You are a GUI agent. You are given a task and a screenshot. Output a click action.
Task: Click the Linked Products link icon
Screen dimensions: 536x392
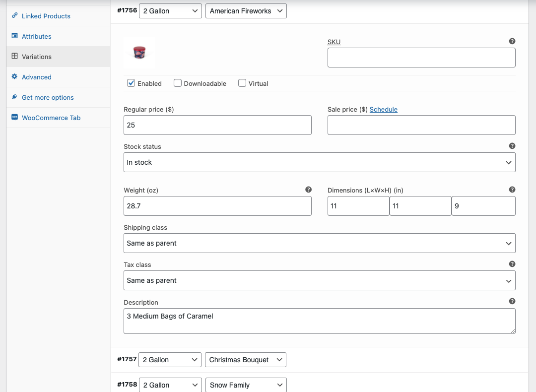pyautogui.click(x=15, y=15)
